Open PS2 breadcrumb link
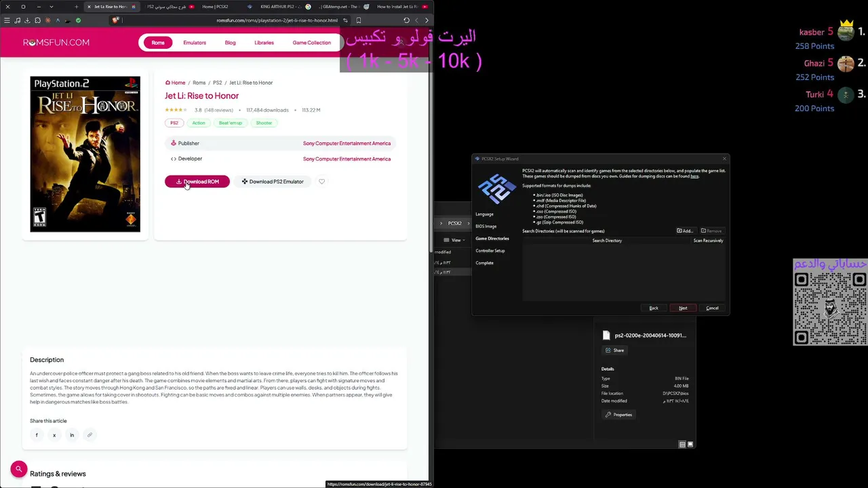868x488 pixels. coord(218,83)
